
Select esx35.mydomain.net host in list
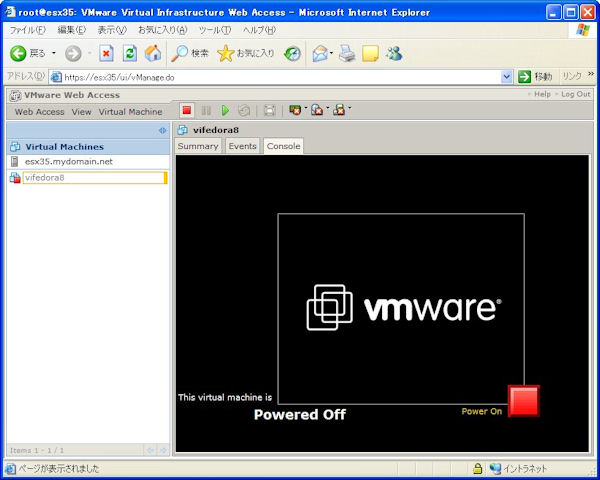point(69,162)
